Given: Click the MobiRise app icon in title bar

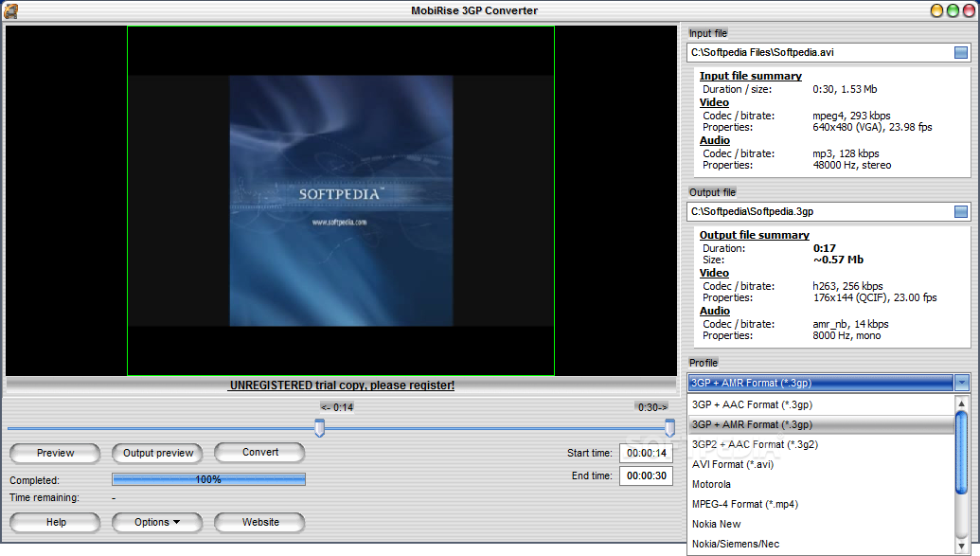Looking at the screenshot, I should click(x=10, y=10).
